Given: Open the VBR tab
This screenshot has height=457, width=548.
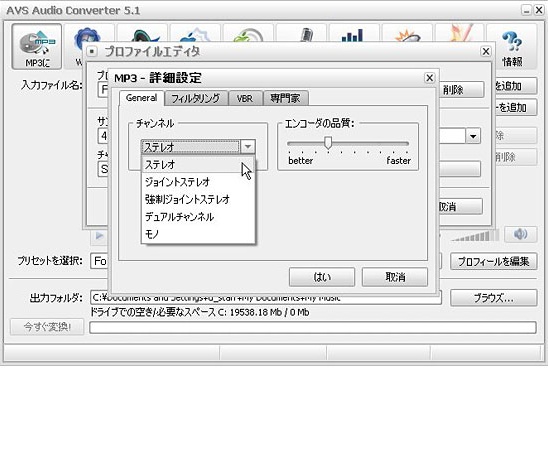Looking at the screenshot, I should [x=245, y=99].
